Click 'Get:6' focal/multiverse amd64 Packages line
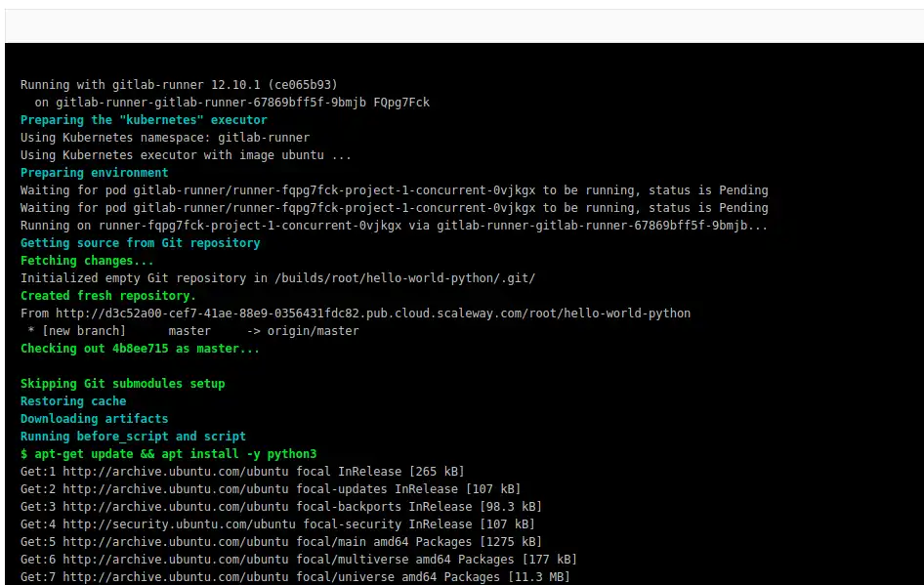Screen dimensions: 924x585 click(299, 560)
